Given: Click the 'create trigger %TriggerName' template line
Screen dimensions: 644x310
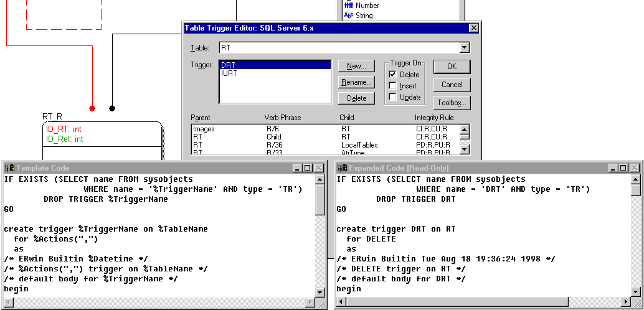Looking at the screenshot, I should (x=106, y=229).
